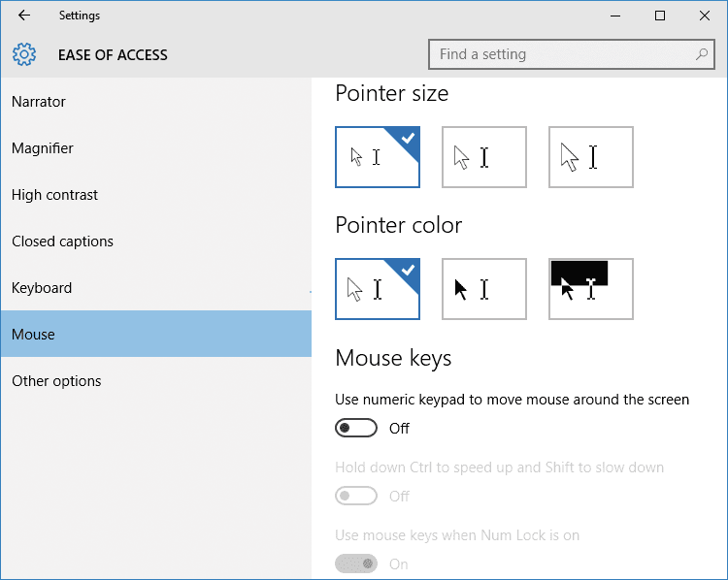The image size is (728, 580).
Task: Choose the inverted pointer color option
Action: (x=591, y=289)
